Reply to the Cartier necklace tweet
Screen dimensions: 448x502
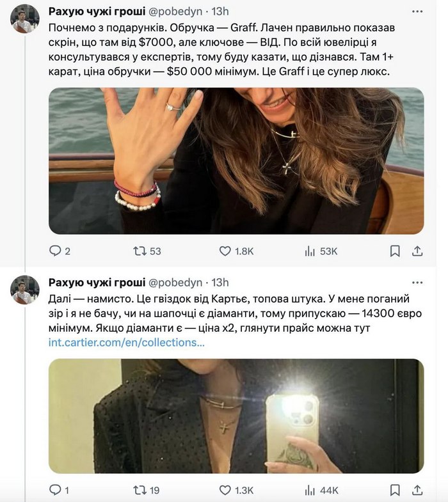(56, 490)
